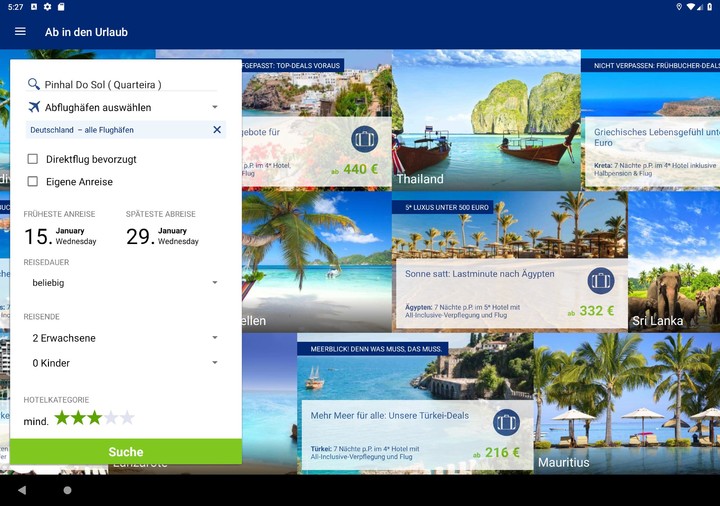Open the Sri Lanka destination tile
This screenshot has width=720, height=506.
pos(674,262)
